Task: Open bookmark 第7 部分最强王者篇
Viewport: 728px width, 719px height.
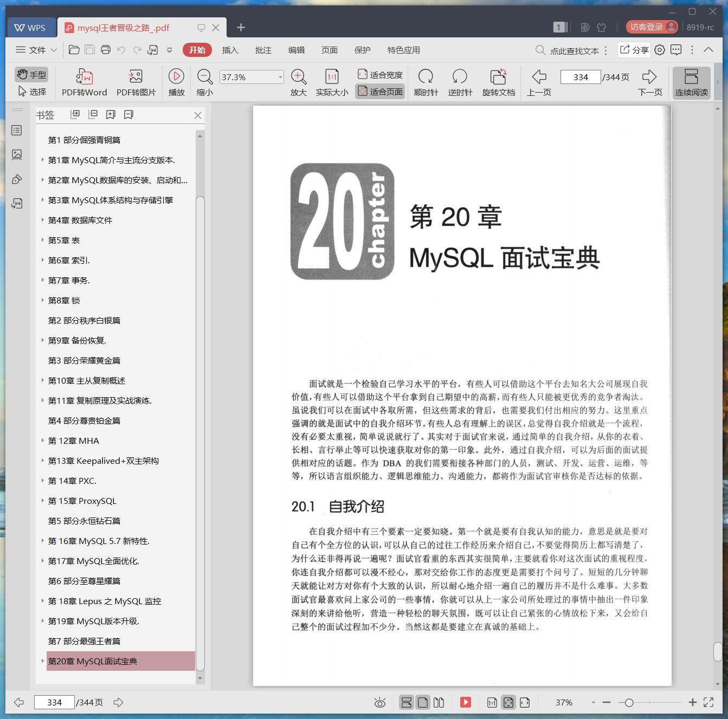Action: pyautogui.click(x=84, y=641)
